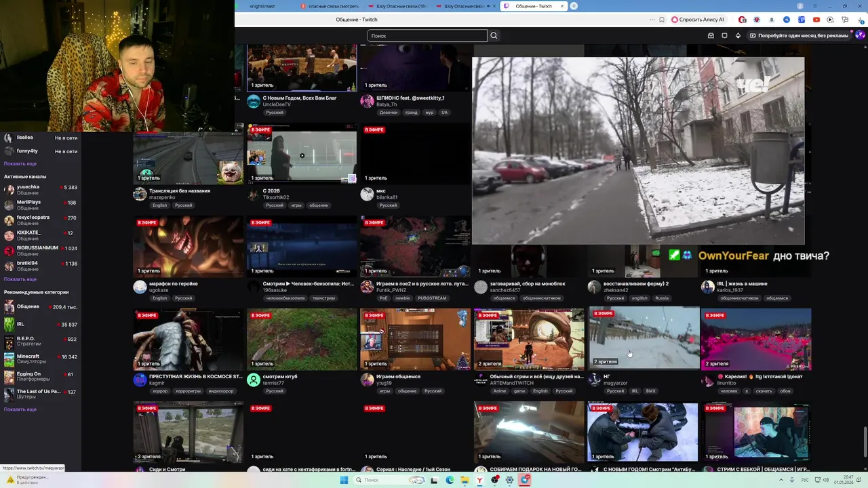
Task: Close the 'Общение - Twitch' tab
Action: pyautogui.click(x=563, y=6)
